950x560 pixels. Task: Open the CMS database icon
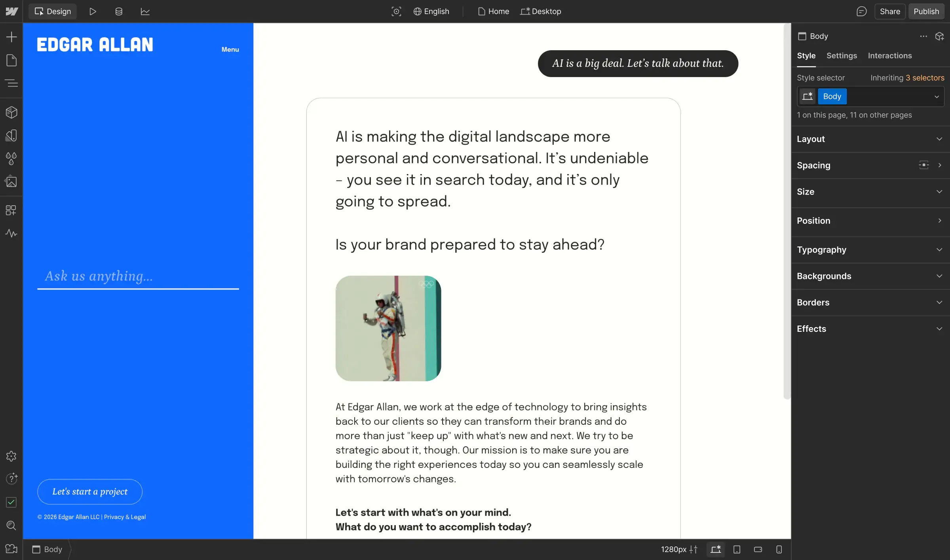[119, 11]
